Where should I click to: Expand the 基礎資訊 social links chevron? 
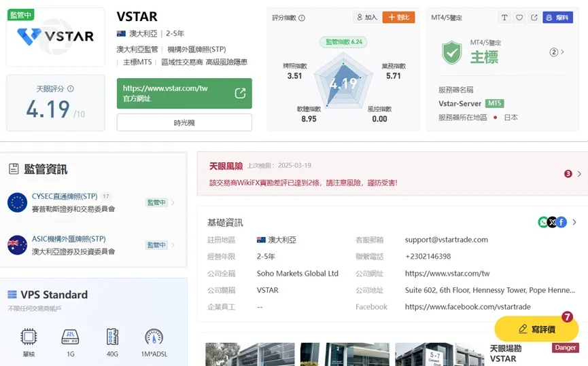574,222
